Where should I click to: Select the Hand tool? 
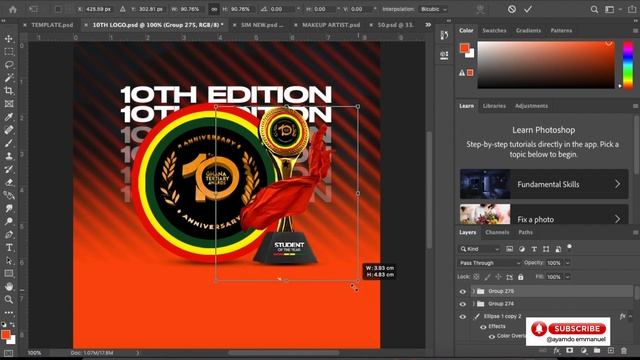[x=9, y=287]
